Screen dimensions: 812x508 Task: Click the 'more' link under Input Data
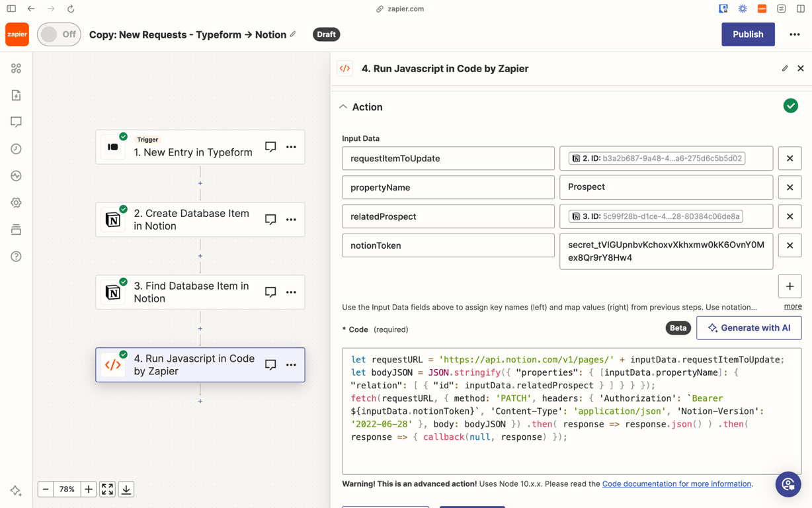tap(793, 307)
